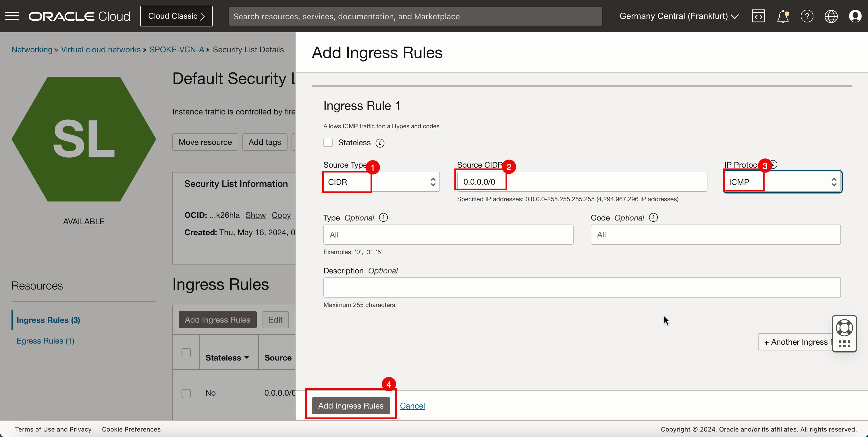Click the globe/language selector icon
The image size is (868, 437).
pyautogui.click(x=831, y=16)
